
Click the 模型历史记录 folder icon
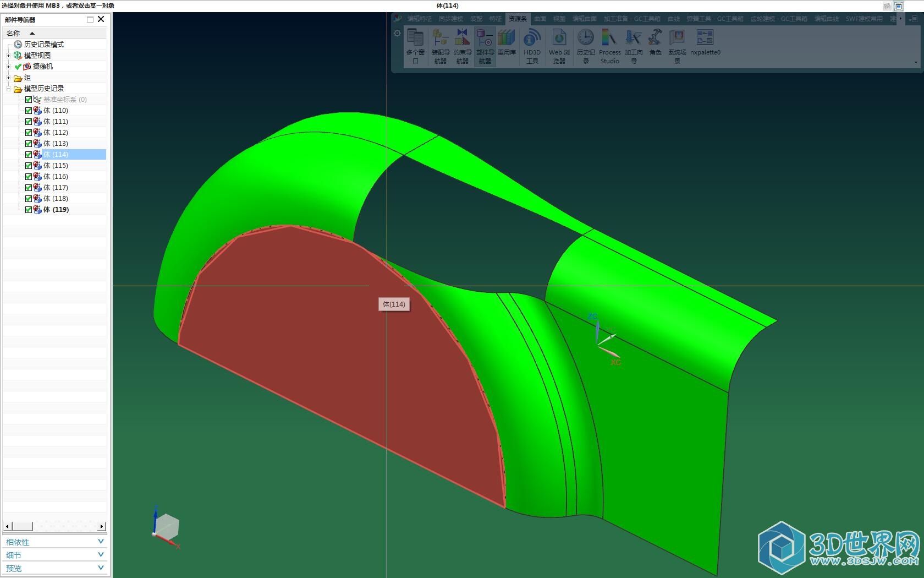(18, 89)
